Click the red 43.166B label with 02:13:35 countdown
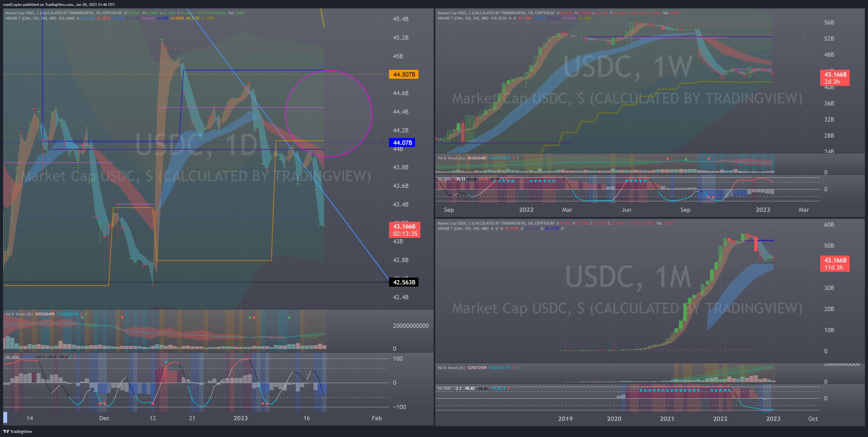The height and width of the screenshot is (437, 868). pyautogui.click(x=405, y=230)
